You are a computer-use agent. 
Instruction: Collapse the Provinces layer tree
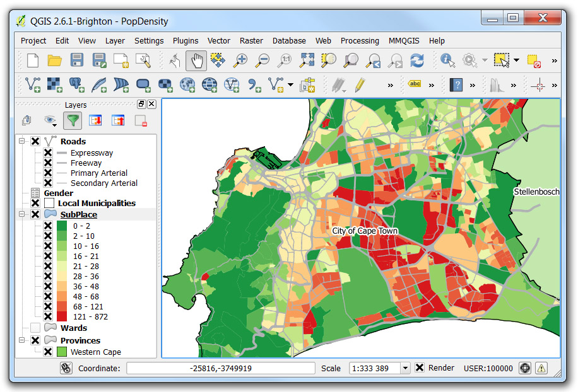point(21,340)
